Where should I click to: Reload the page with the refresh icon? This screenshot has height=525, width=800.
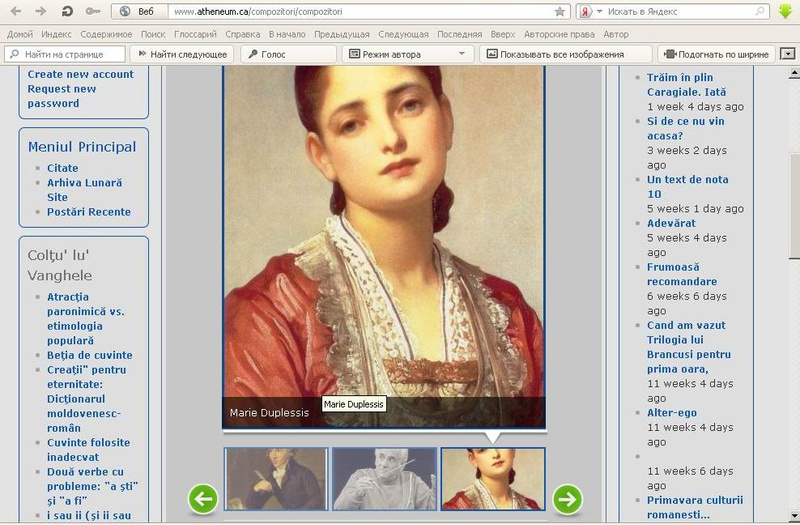tap(67, 12)
